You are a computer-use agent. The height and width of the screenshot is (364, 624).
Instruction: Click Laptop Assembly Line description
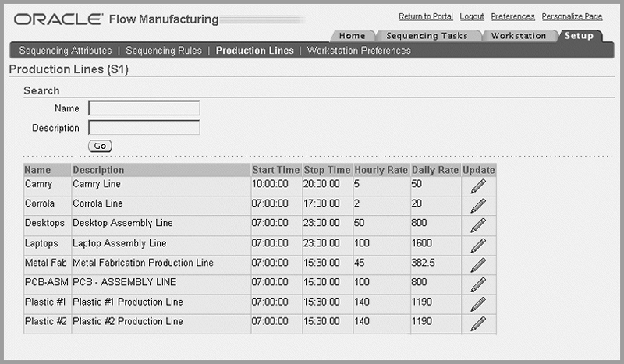coord(119,243)
